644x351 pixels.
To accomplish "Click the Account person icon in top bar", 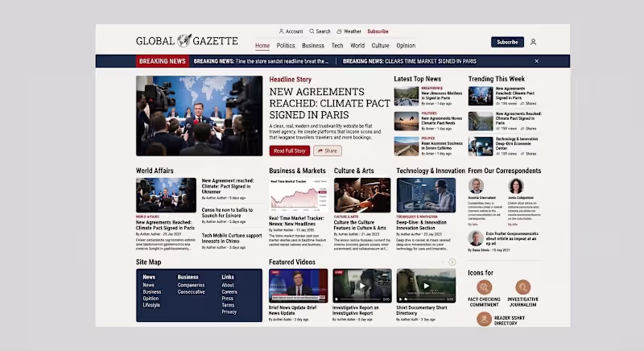I will pyautogui.click(x=281, y=31).
